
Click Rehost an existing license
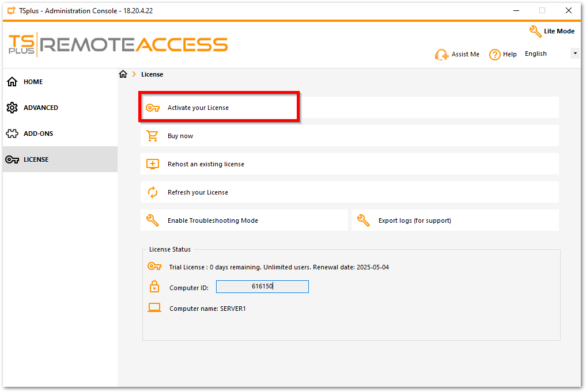pos(206,164)
